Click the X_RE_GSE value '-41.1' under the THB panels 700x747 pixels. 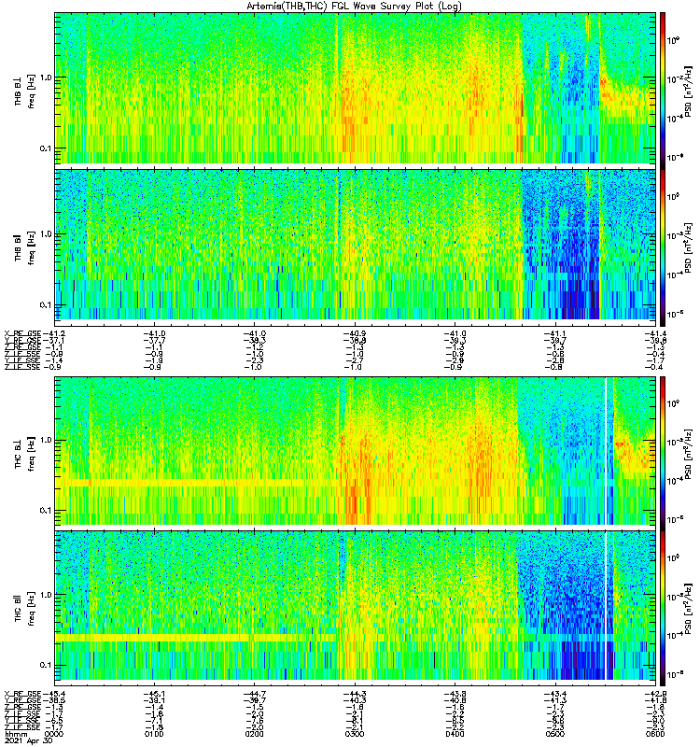[x=555, y=333]
